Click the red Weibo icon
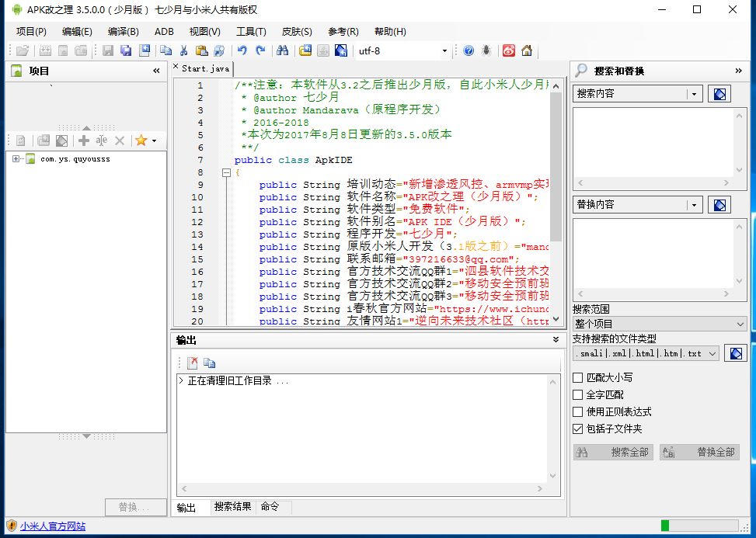 pos(509,50)
